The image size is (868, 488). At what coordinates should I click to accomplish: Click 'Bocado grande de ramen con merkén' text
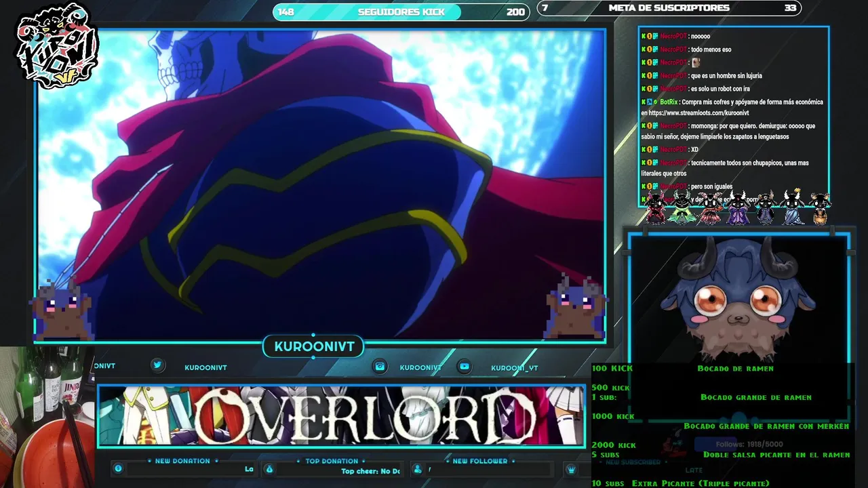tap(766, 426)
